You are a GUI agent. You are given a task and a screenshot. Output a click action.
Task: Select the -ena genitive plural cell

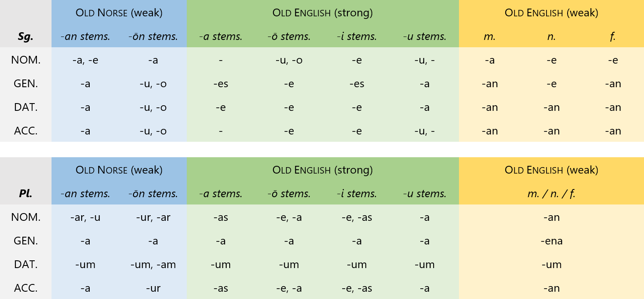pos(551,241)
